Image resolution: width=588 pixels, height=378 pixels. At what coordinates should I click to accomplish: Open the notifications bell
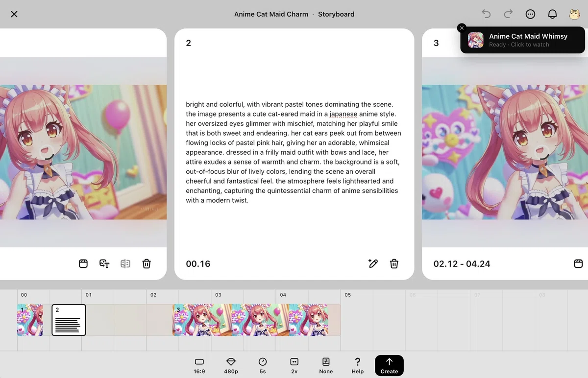[552, 14]
